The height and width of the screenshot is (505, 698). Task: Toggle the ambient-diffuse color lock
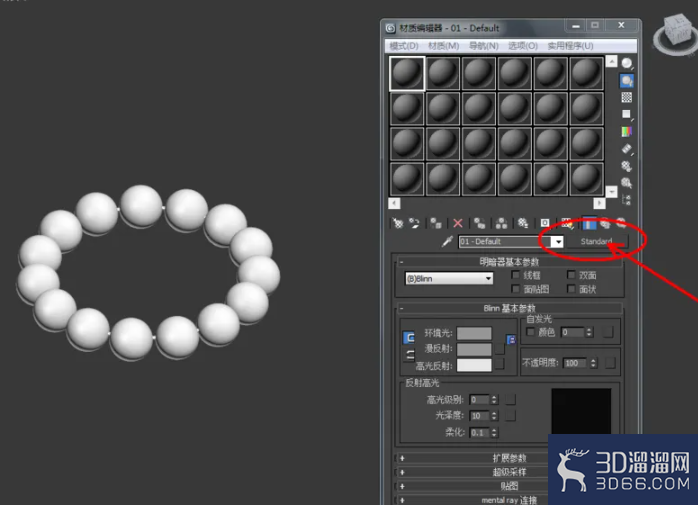pyautogui.click(x=409, y=338)
